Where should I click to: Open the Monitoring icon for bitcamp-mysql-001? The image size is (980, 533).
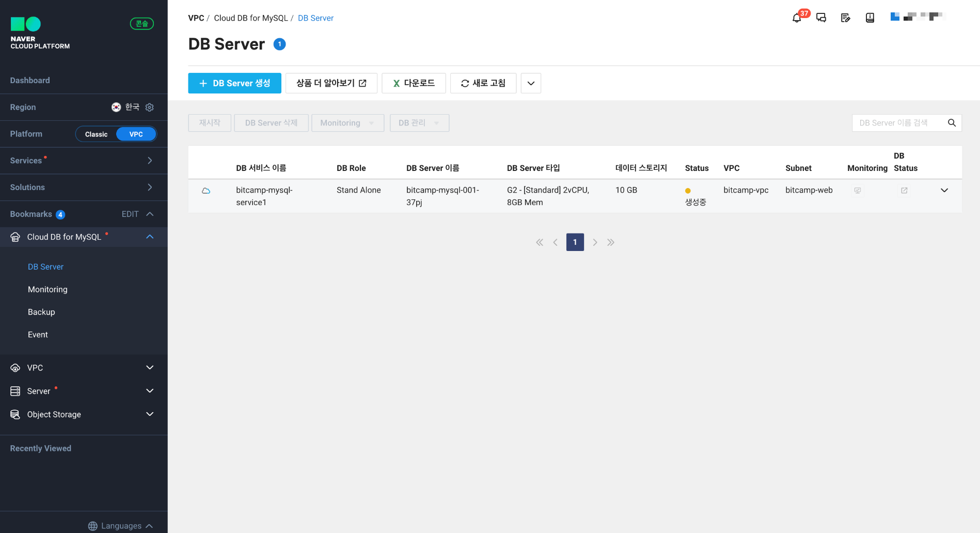[x=858, y=191]
